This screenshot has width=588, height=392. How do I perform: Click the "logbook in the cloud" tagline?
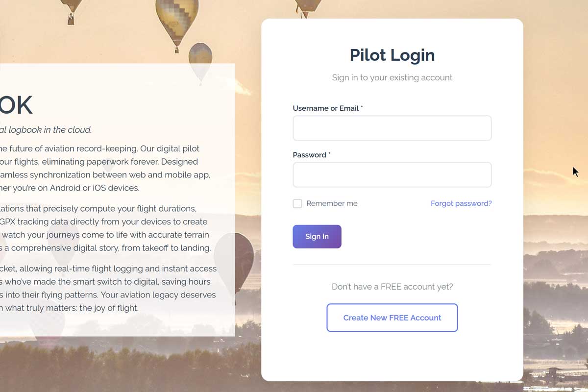pyautogui.click(x=47, y=130)
